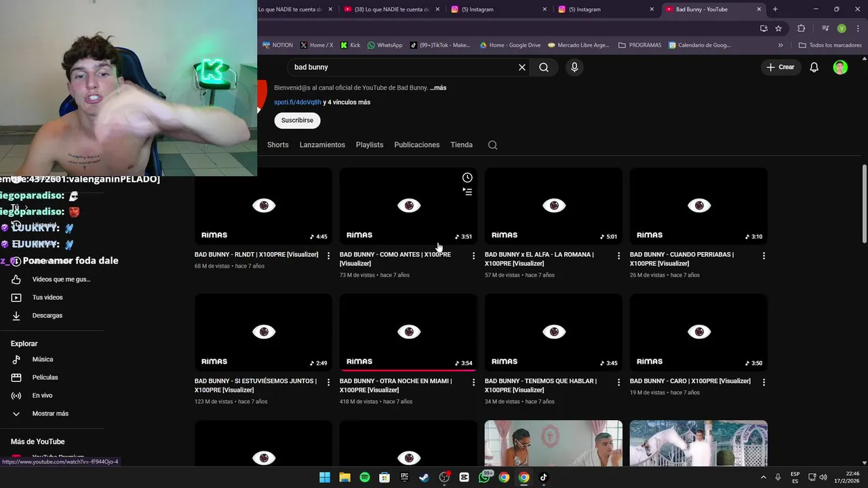Open RLNDT video thumbnail
Screen dimensions: 868x488
[x=263, y=206]
